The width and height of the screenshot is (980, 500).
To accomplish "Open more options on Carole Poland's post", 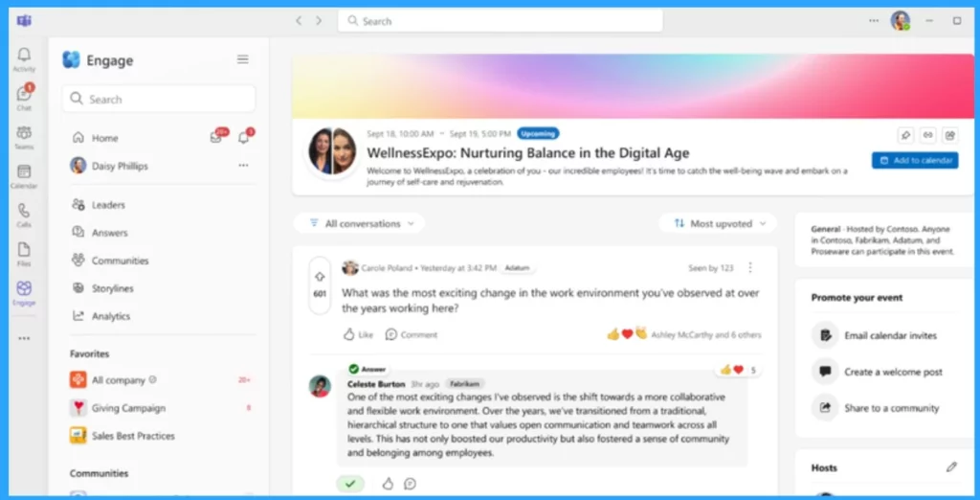I will click(750, 268).
